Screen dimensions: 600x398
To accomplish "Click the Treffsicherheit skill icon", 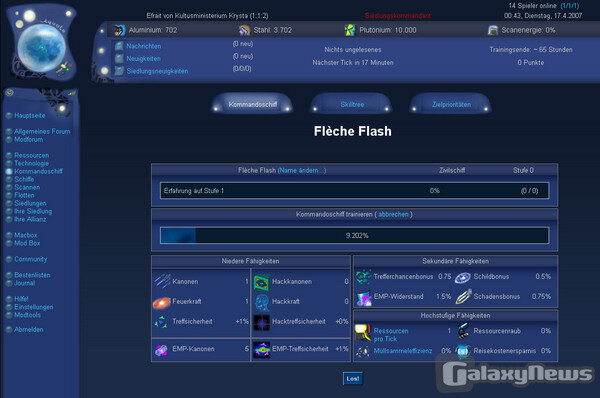I will point(161,322).
